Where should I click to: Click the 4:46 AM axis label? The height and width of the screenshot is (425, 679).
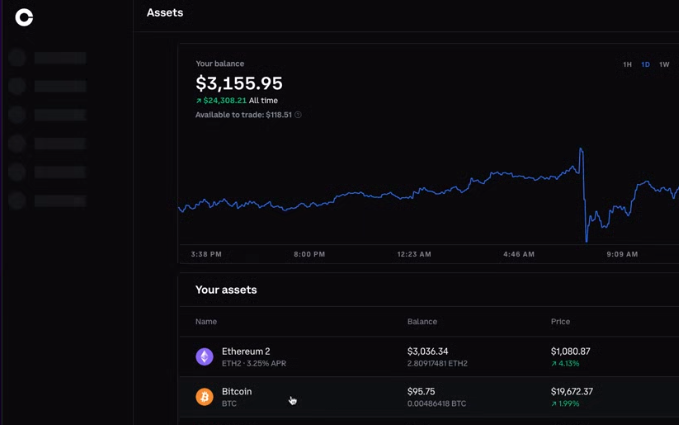[x=518, y=254]
